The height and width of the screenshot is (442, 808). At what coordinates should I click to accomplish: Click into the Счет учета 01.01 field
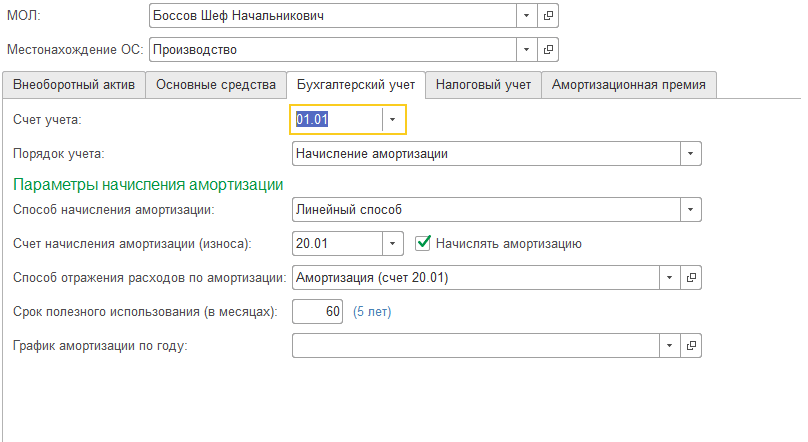[x=336, y=119]
